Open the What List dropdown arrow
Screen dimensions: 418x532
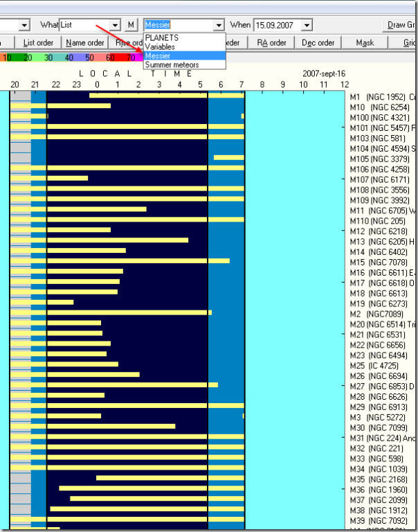115,25
